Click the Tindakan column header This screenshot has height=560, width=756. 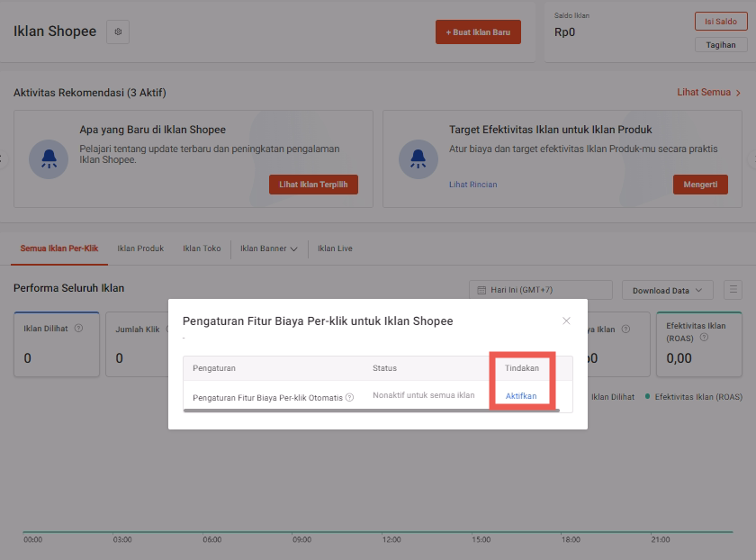tap(522, 368)
